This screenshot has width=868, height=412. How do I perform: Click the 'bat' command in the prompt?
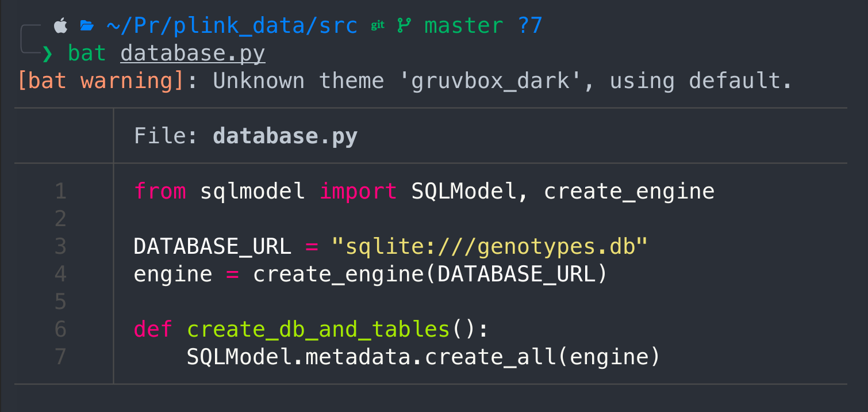coord(86,52)
